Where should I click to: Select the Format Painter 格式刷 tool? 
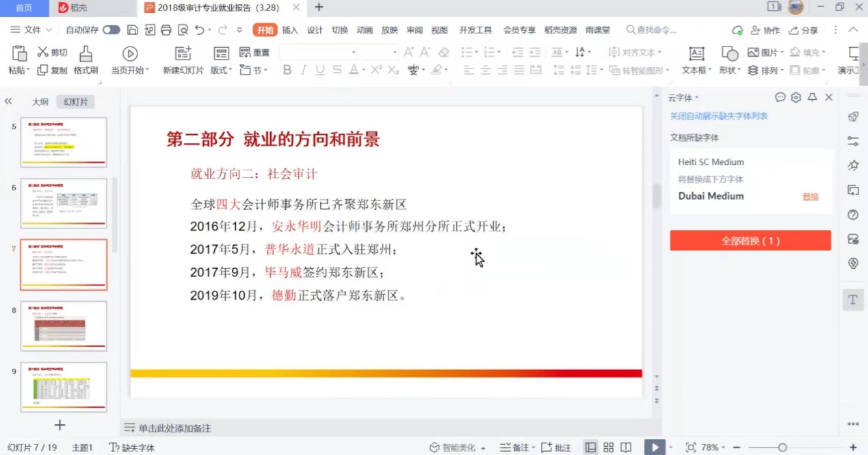pyautogui.click(x=86, y=60)
